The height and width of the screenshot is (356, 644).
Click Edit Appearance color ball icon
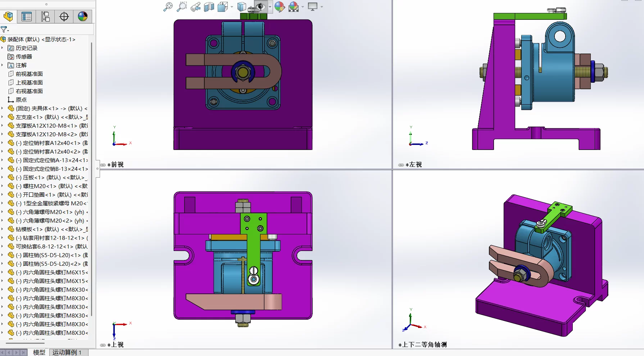(280, 7)
